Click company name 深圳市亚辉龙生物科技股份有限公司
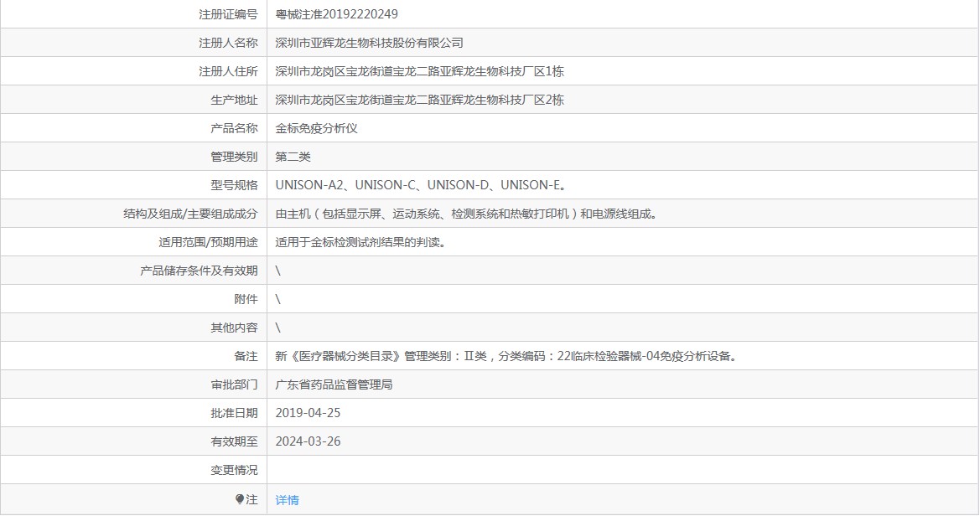The width and height of the screenshot is (980, 516). tap(370, 43)
